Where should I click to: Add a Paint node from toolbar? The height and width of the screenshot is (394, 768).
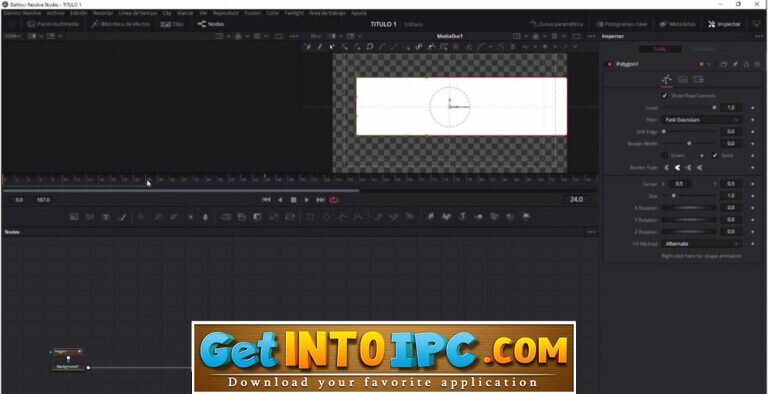click(x=121, y=217)
